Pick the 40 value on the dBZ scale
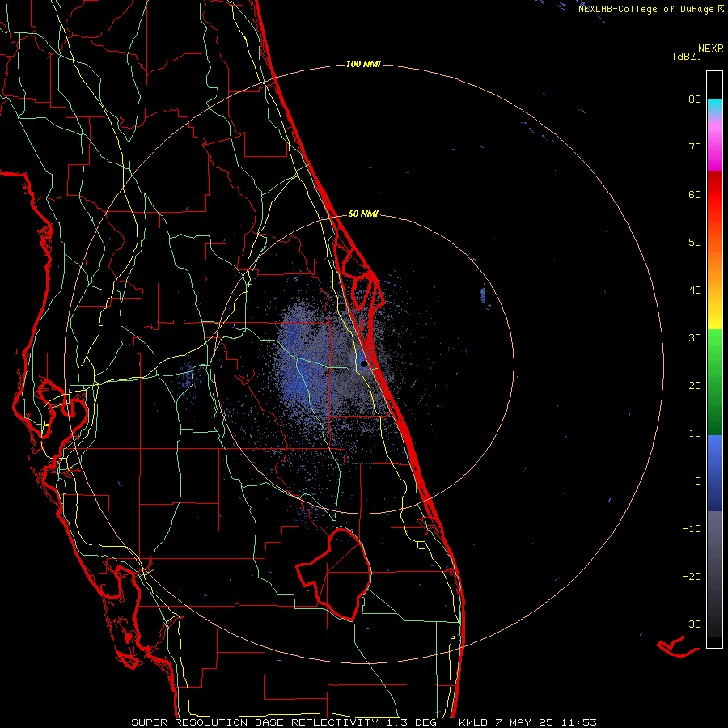 tap(695, 290)
